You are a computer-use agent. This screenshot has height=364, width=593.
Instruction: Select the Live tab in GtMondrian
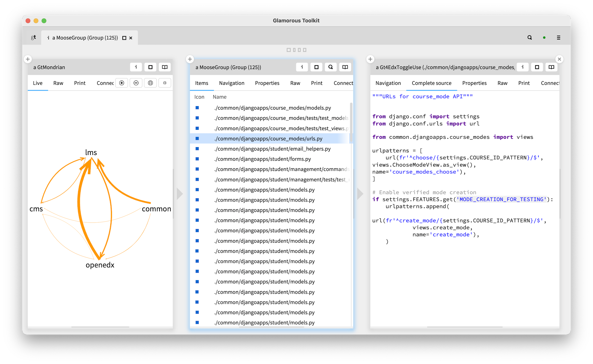point(38,83)
